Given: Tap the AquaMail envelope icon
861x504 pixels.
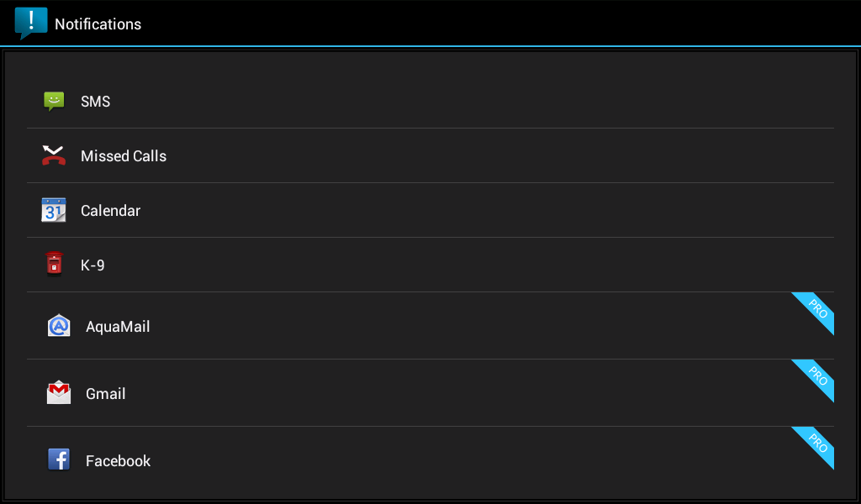Looking at the screenshot, I should [59, 326].
